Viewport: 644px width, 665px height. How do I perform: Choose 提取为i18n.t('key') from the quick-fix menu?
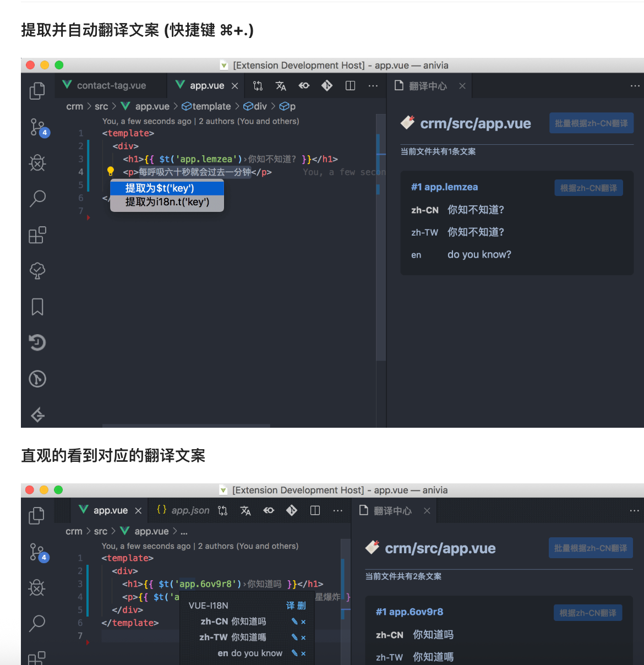(x=167, y=202)
